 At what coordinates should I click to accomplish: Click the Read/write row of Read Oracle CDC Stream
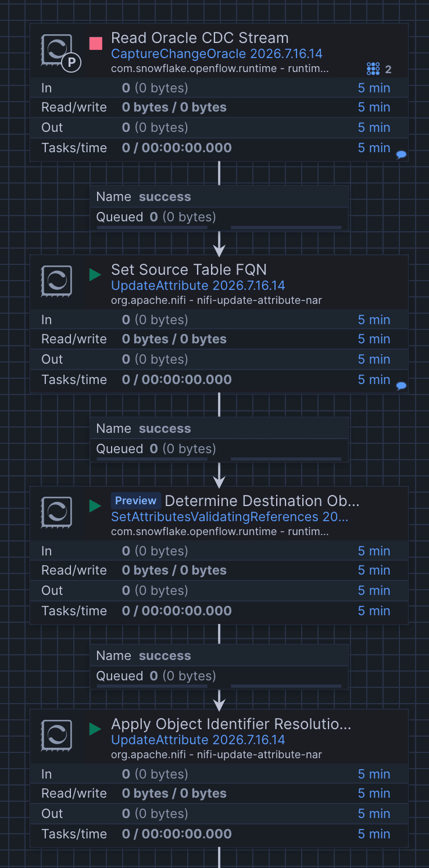tap(219, 107)
